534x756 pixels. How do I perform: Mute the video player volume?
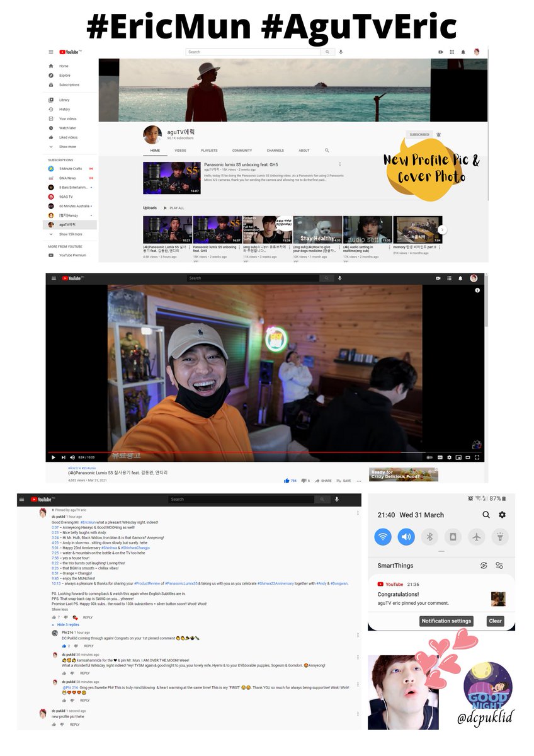[x=72, y=457]
